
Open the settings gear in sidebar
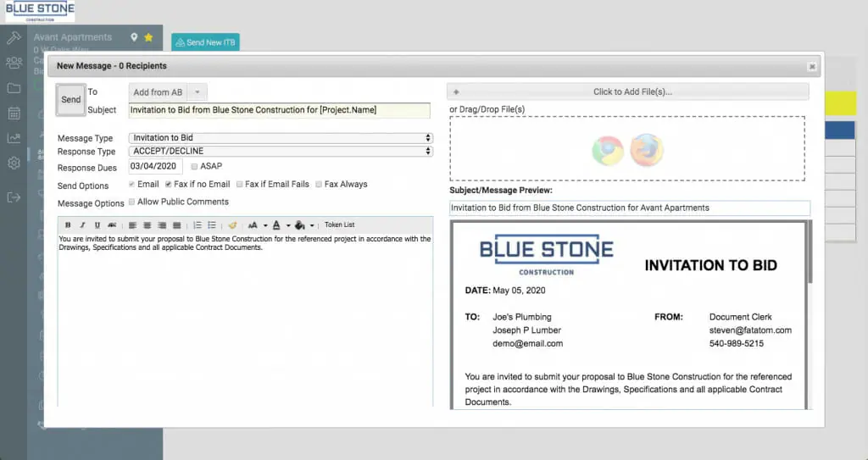[x=14, y=163]
